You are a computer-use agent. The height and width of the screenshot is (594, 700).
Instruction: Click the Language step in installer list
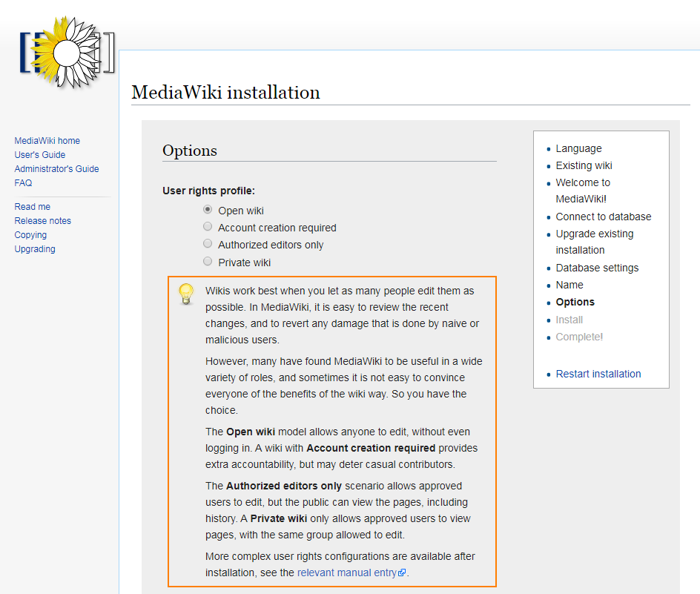tap(578, 148)
